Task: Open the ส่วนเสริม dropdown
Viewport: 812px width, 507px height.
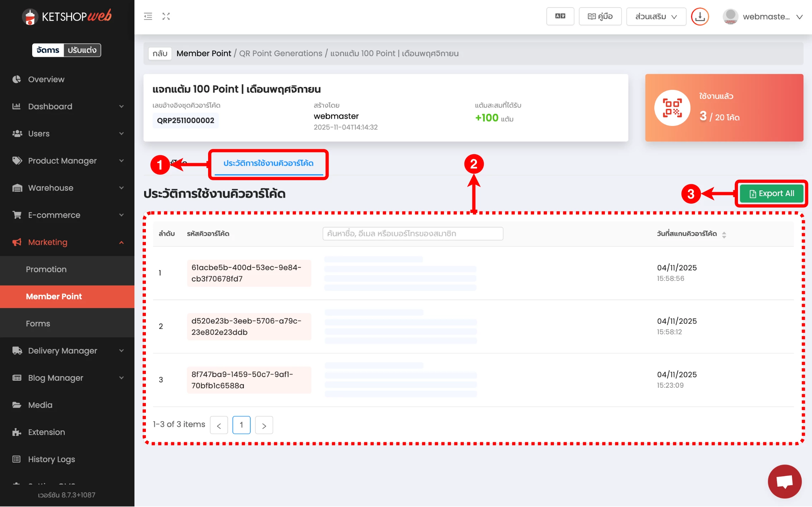Action: 656,16
